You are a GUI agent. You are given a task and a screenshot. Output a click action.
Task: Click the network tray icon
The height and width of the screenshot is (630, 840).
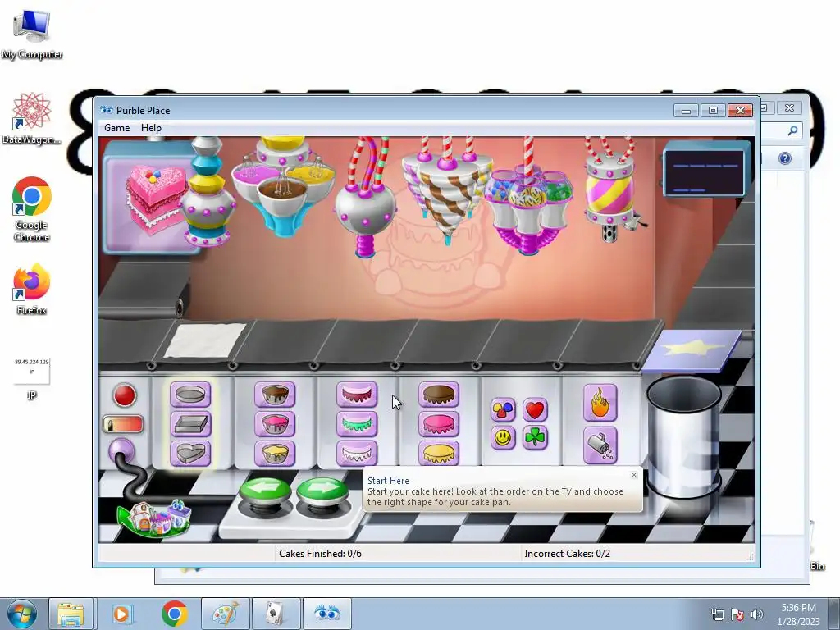[717, 614]
